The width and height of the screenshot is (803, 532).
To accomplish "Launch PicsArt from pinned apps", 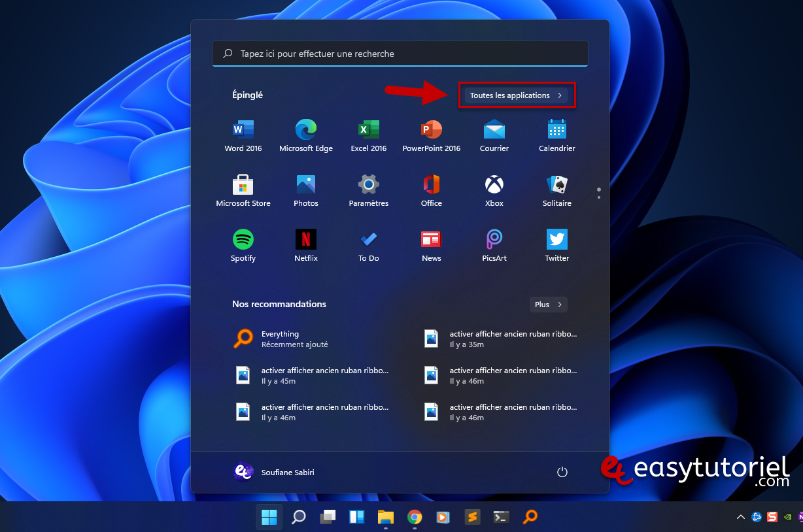I will 494,246.
